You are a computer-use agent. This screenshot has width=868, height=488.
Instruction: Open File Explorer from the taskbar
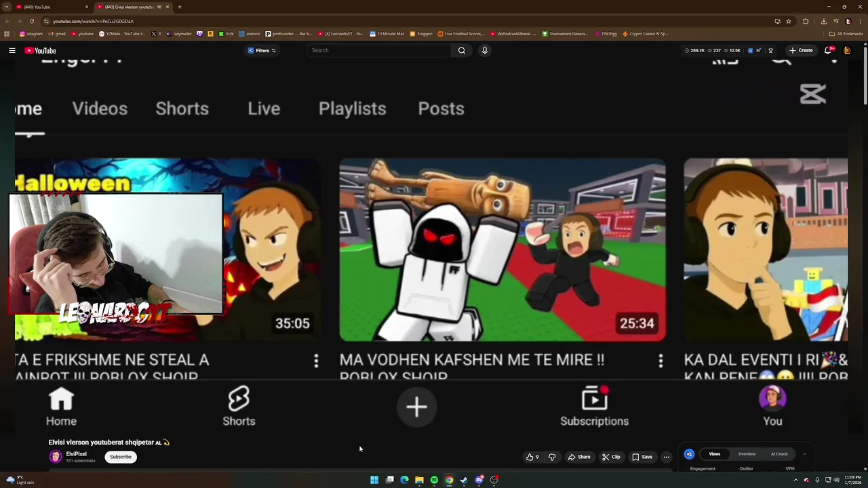click(x=419, y=480)
